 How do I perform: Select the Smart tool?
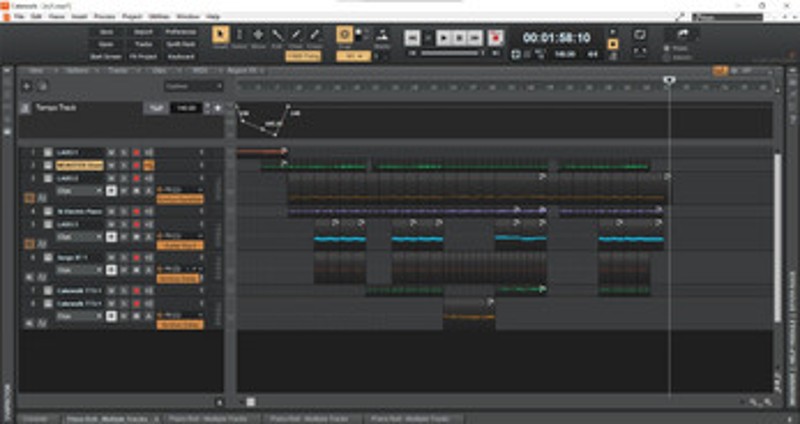point(220,35)
